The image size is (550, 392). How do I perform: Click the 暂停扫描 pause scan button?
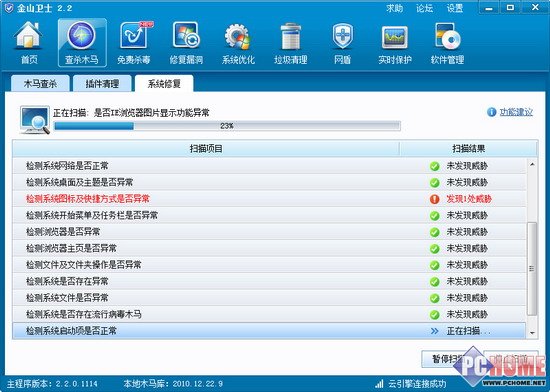coord(448,359)
